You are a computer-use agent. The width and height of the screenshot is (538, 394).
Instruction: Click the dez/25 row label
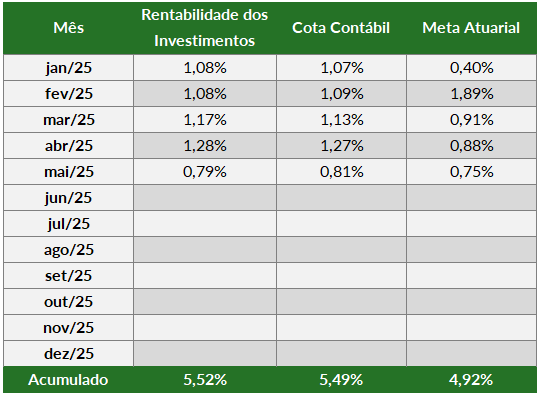(69, 354)
